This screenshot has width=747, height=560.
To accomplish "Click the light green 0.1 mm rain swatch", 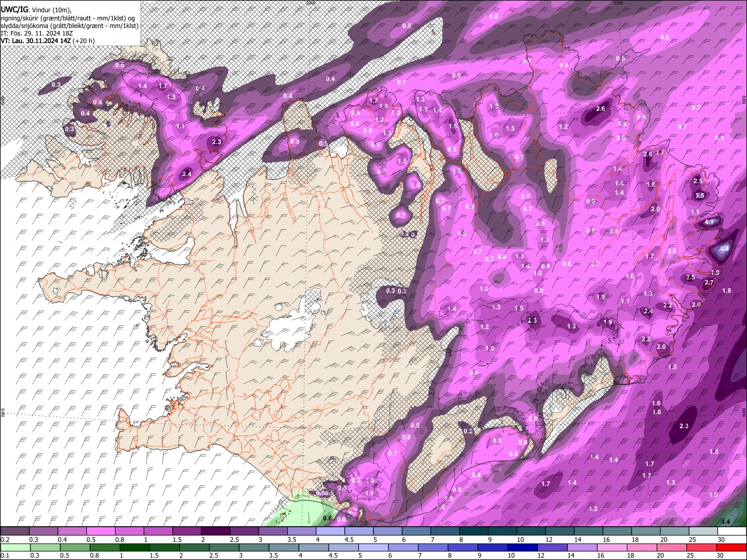I will (x=15, y=547).
